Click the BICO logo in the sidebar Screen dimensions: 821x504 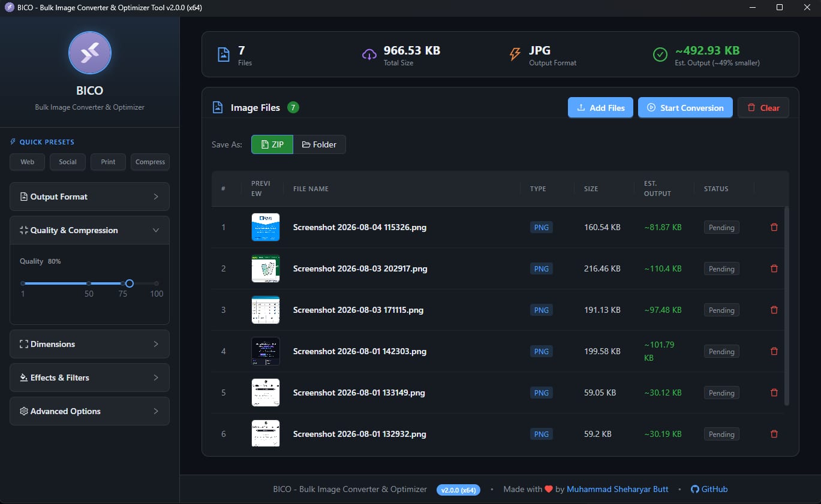[x=90, y=53]
